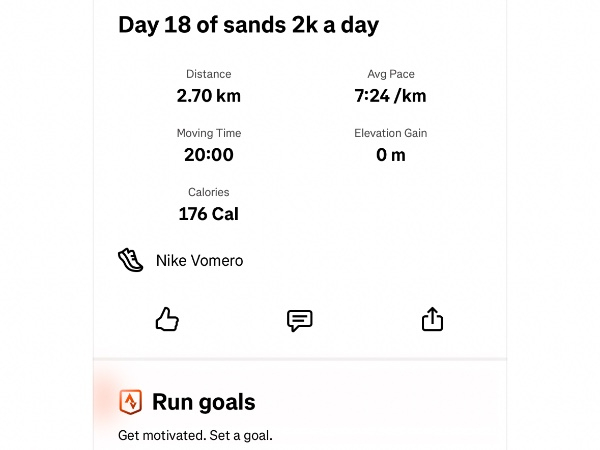Image resolution: width=600 pixels, height=450 pixels.
Task: Select the 176 Cal calories value
Action: 208,214
